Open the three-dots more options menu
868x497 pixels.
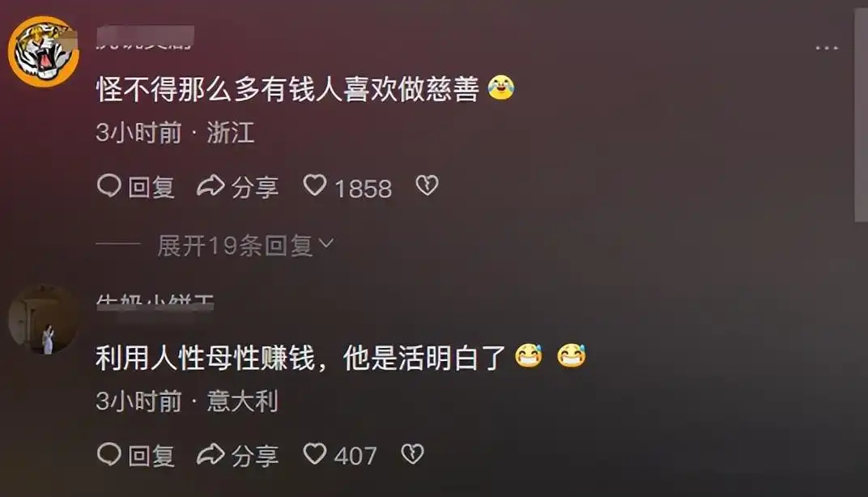pos(827,48)
